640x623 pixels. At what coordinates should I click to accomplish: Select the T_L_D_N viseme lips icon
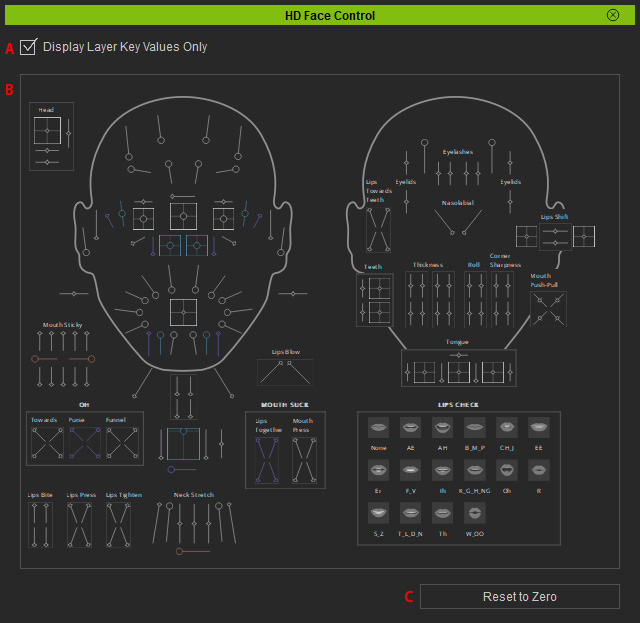coord(410,513)
